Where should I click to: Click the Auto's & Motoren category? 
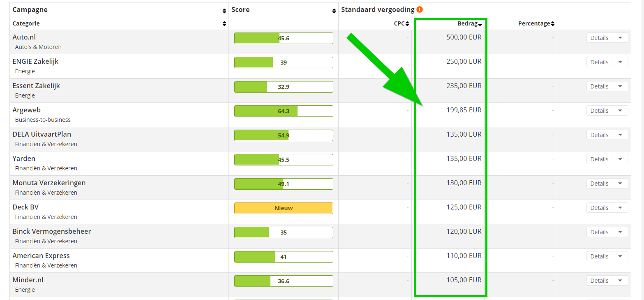point(38,47)
